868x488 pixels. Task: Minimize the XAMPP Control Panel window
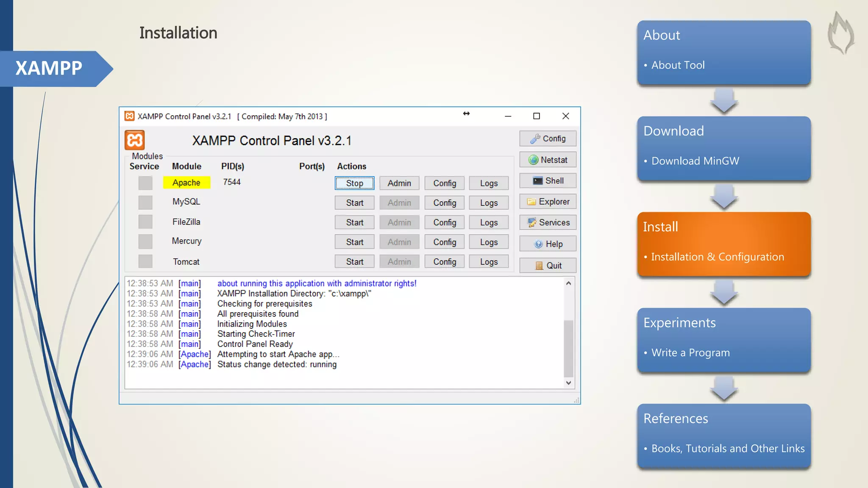coord(508,116)
